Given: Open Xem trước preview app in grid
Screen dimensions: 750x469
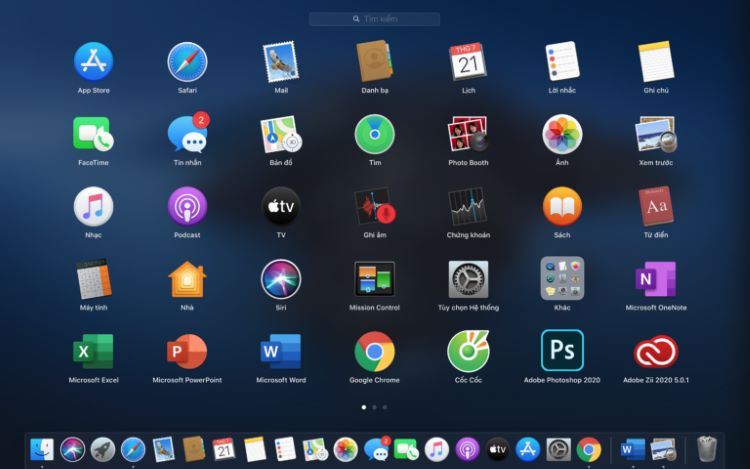Looking at the screenshot, I should click(x=656, y=134).
